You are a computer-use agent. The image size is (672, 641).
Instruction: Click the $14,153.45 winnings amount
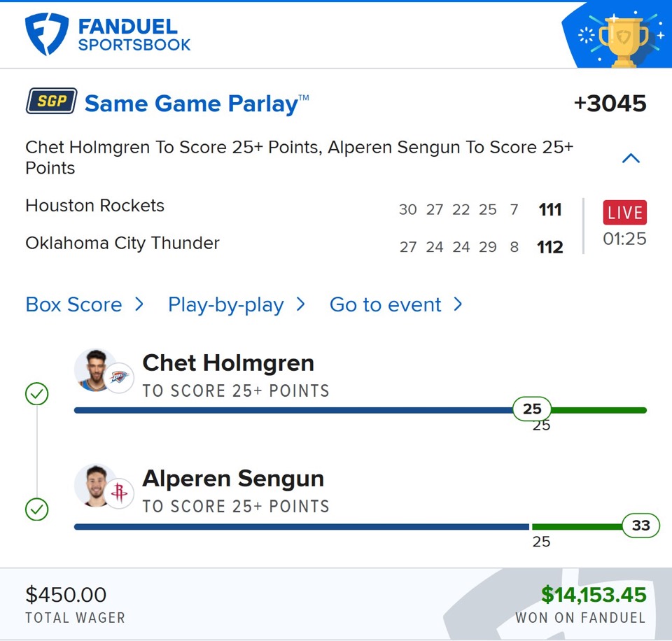(x=594, y=595)
